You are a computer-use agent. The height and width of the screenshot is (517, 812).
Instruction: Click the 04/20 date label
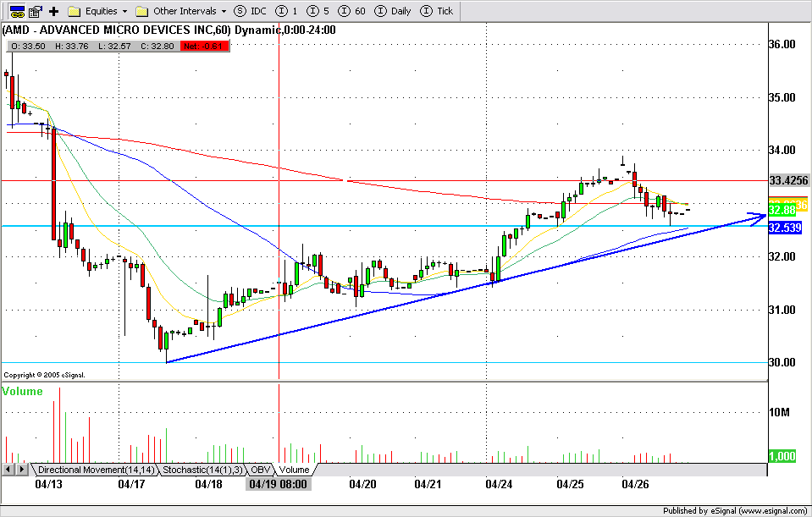pos(362,484)
